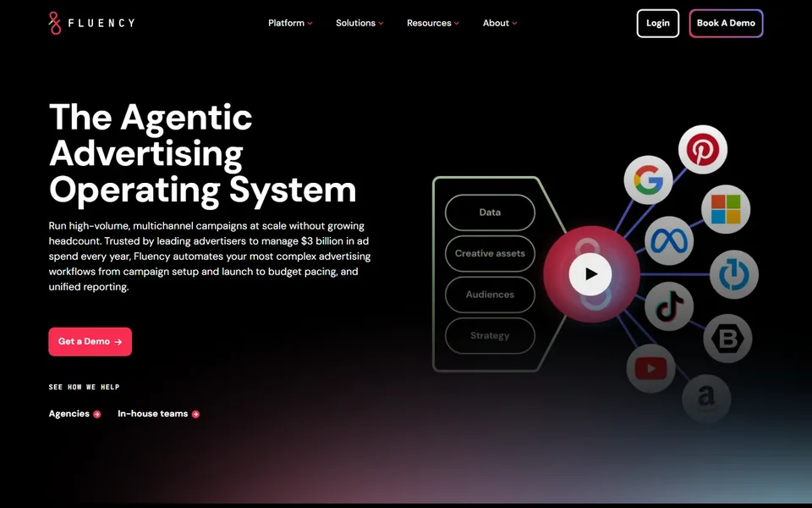
Task: Click the Login button
Action: coord(658,24)
